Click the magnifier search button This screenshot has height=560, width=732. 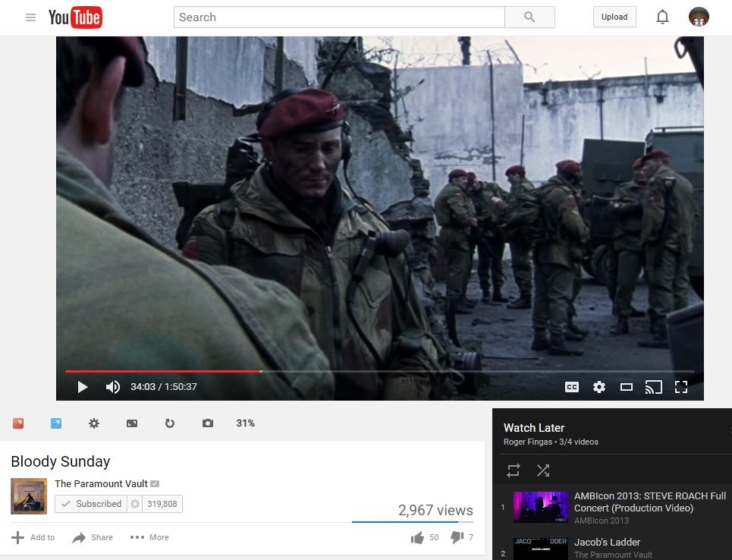coord(529,17)
